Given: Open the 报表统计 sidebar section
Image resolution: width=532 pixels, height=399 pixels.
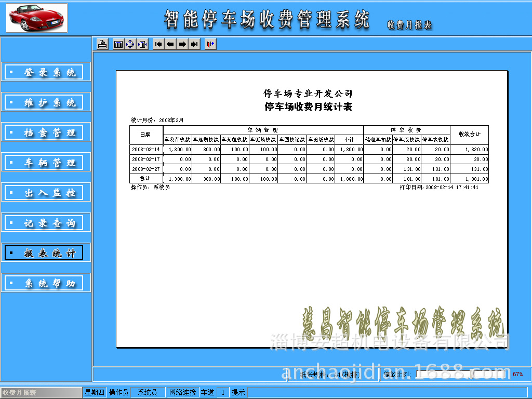Looking at the screenshot, I should (46, 252).
